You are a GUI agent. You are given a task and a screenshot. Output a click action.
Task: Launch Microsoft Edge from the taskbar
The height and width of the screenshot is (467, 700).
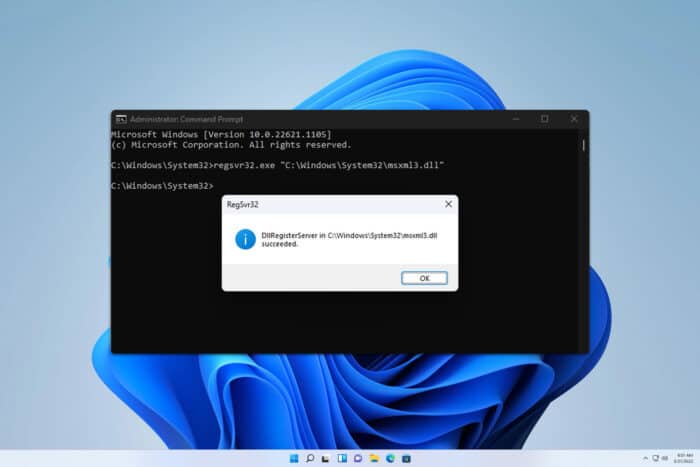tap(390, 459)
